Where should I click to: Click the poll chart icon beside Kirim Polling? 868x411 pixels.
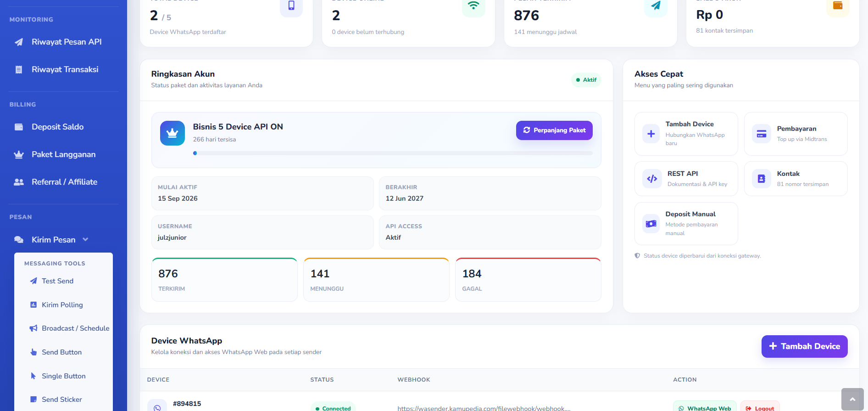[33, 305]
